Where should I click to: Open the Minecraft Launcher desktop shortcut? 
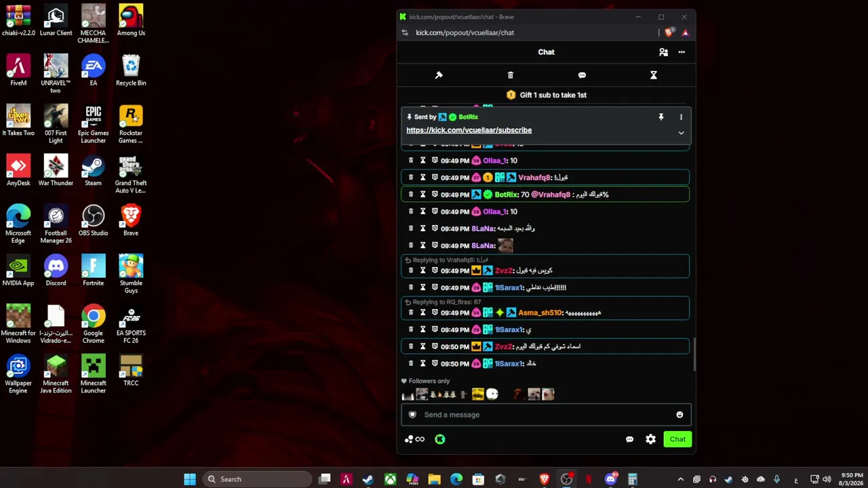click(x=93, y=375)
